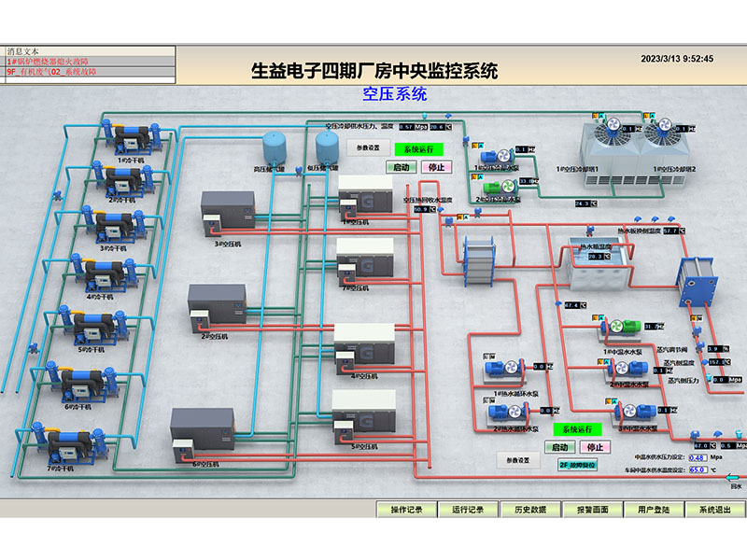Select the 1#空压冷却塔1 cooling tower fan icon
This screenshot has width=747, height=560.
point(613,132)
